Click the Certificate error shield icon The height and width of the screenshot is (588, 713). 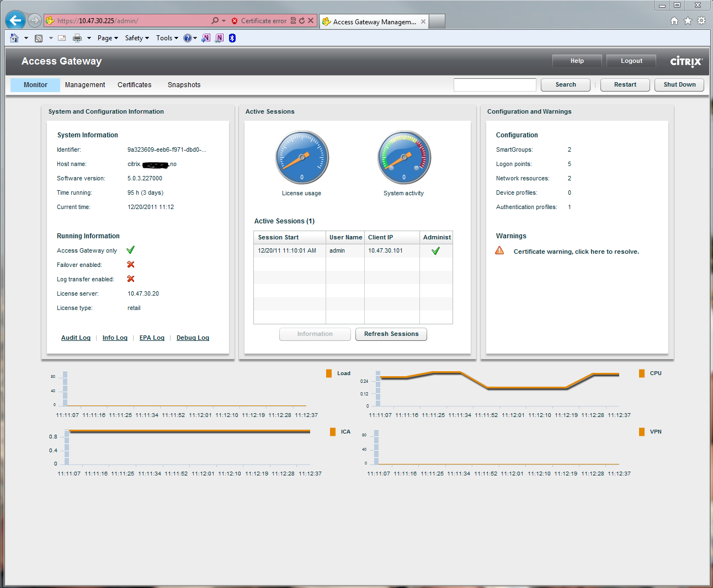[235, 21]
